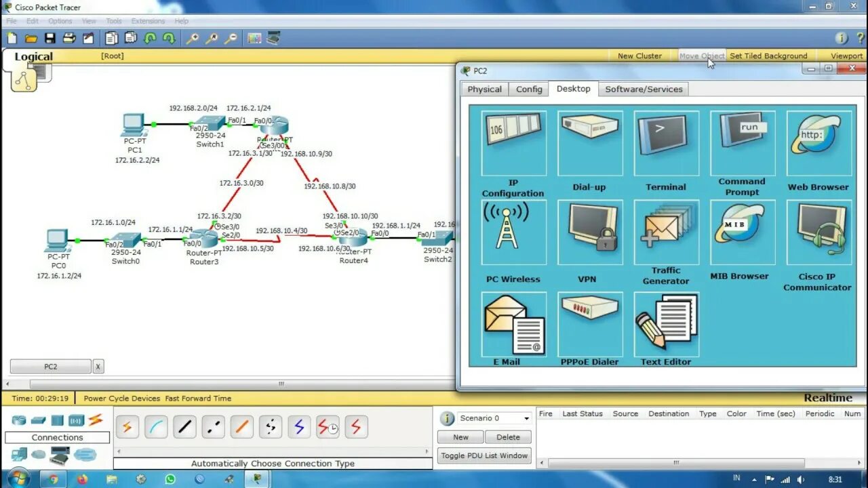Select the console cable connection
Image resolution: width=868 pixels, height=488 pixels.
(156, 427)
